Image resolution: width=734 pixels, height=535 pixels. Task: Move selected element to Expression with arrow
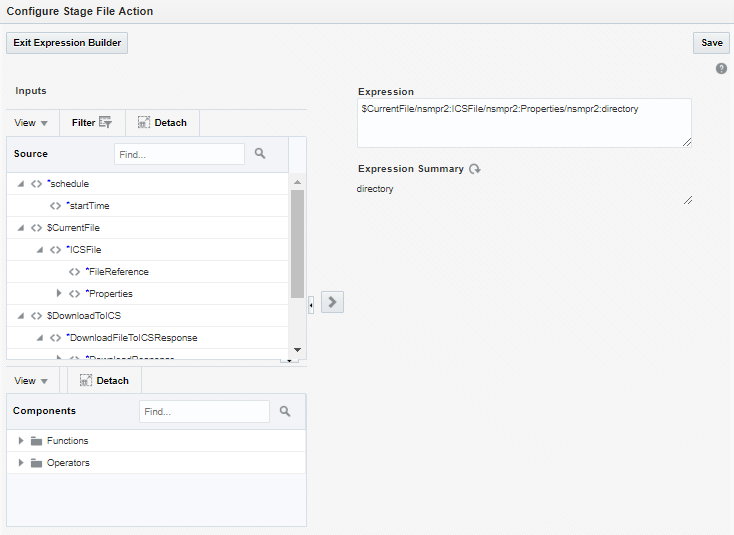point(333,302)
